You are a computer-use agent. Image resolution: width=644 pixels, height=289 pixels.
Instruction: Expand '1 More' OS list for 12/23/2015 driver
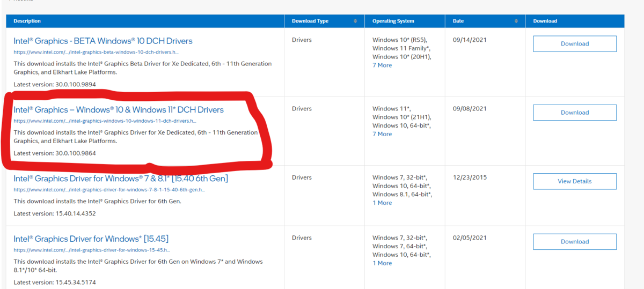click(x=382, y=203)
